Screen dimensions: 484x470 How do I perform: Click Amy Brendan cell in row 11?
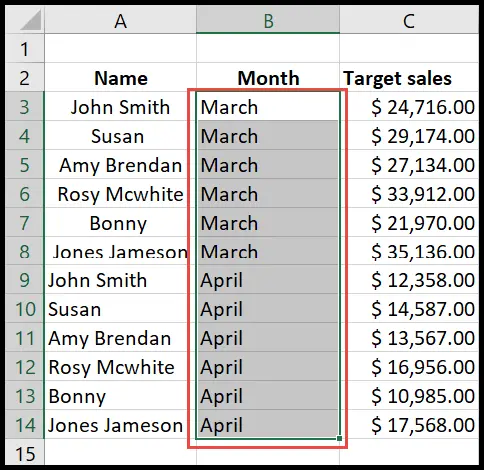[120, 338]
